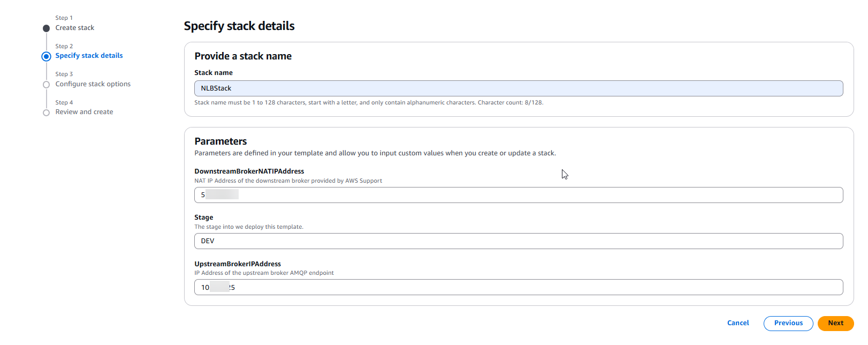868x345 pixels.
Task: Click the UpstreamBrokerIPAddress input field
Action: (519, 287)
